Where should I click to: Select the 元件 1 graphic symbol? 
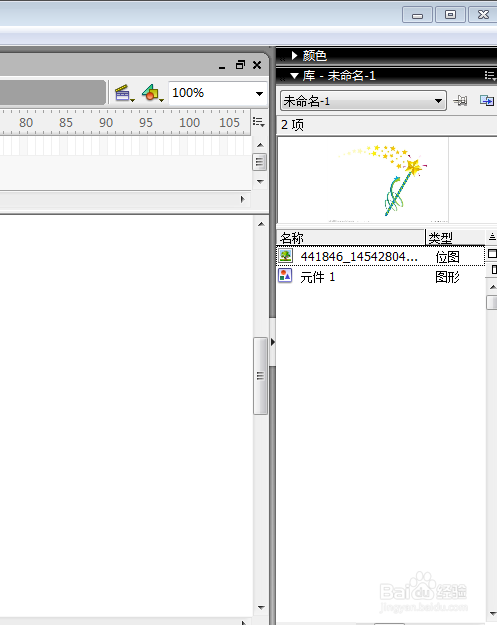click(381, 277)
